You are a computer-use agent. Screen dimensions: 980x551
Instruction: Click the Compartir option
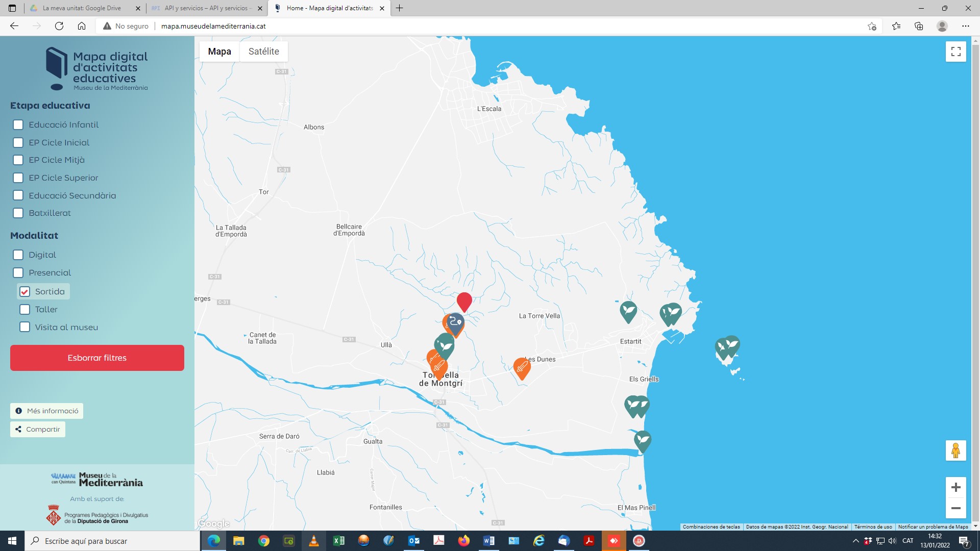coord(37,429)
